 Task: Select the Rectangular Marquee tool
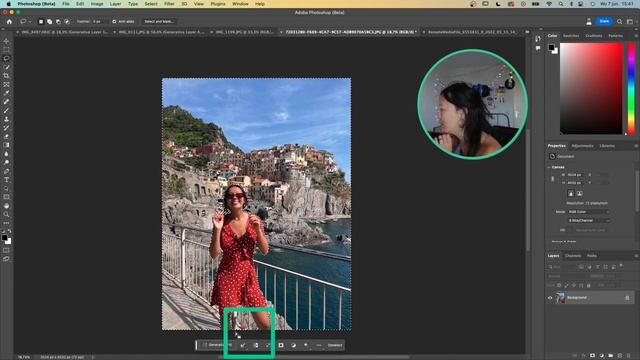click(x=6, y=50)
